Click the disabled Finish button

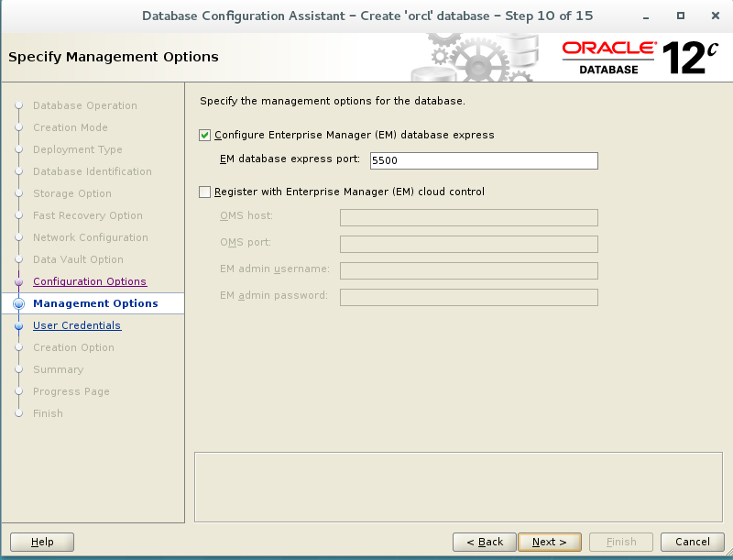pos(621,542)
